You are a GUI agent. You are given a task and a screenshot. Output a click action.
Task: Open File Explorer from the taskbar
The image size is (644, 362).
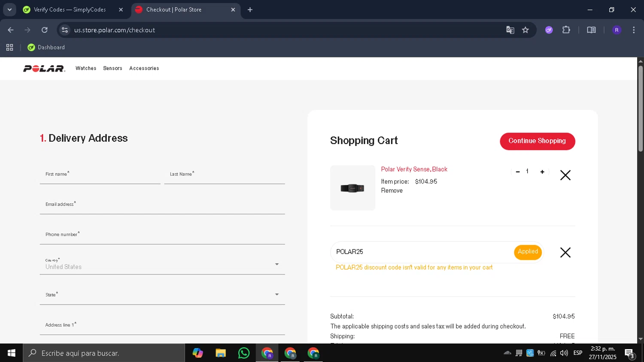[221, 353]
